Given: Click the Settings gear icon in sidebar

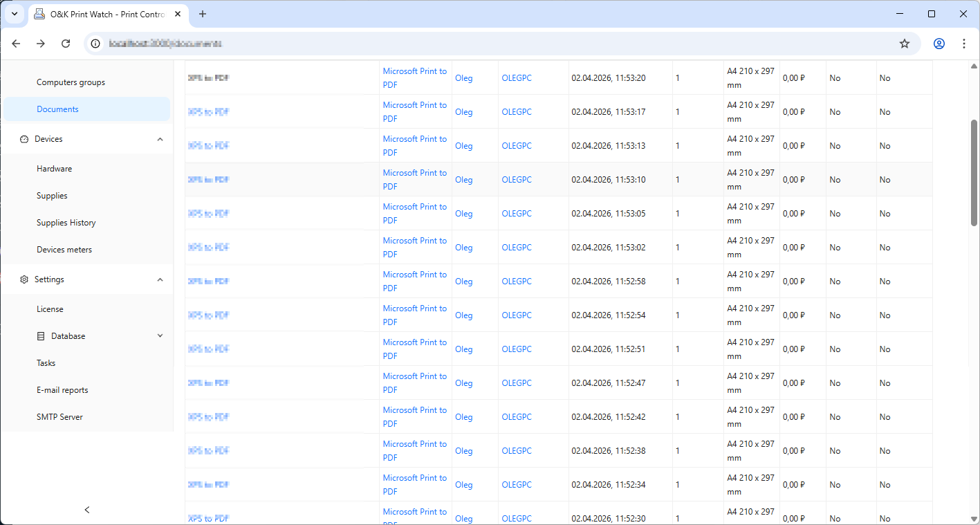Looking at the screenshot, I should click(24, 279).
